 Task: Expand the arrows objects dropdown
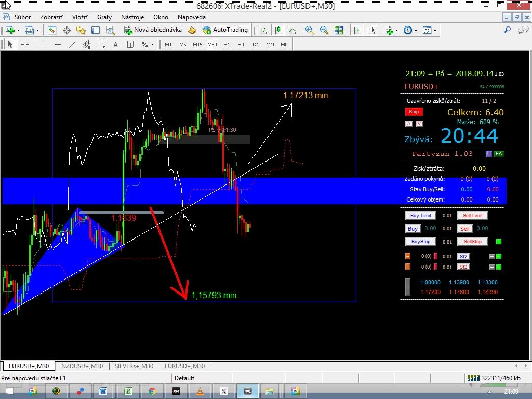(152, 45)
